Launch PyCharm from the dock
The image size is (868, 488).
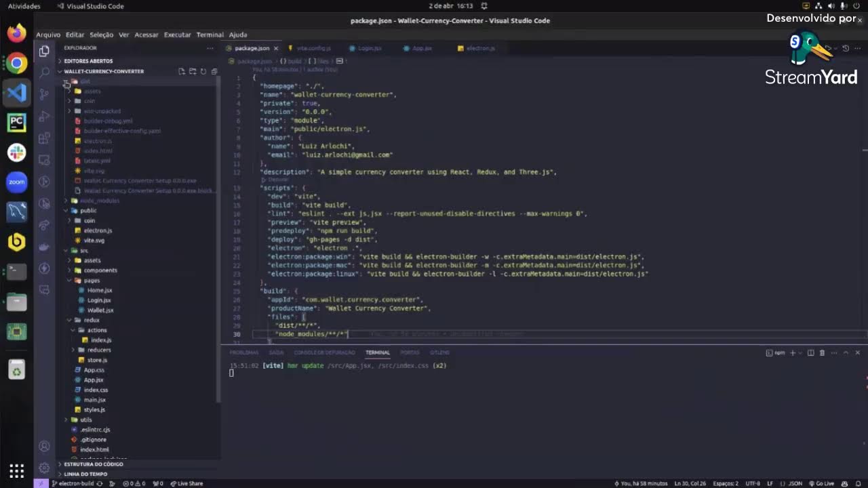pos(17,122)
